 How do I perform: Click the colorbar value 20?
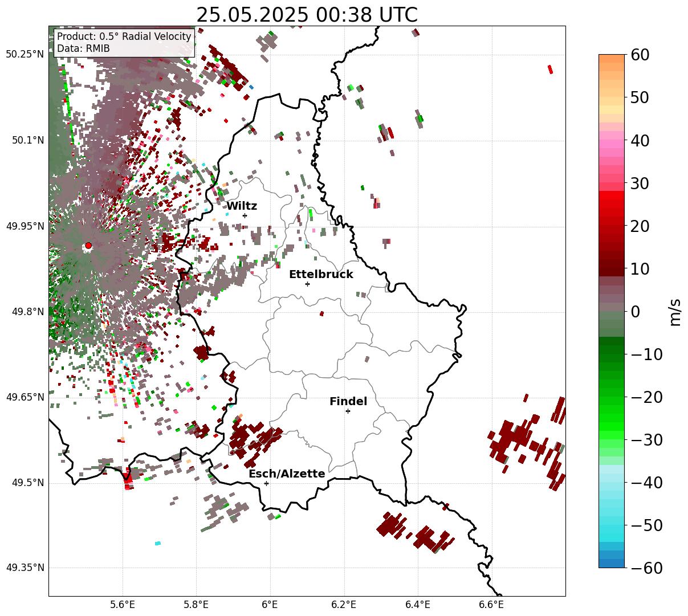tap(639, 226)
